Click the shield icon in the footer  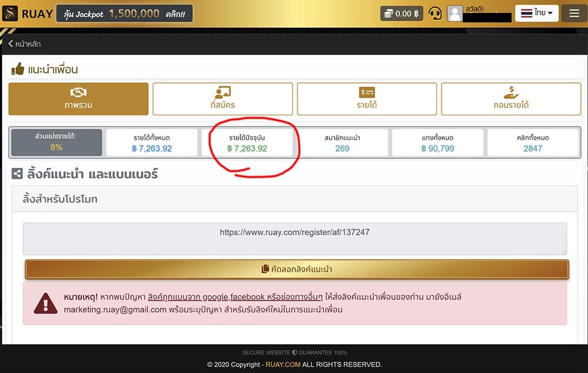(x=295, y=353)
